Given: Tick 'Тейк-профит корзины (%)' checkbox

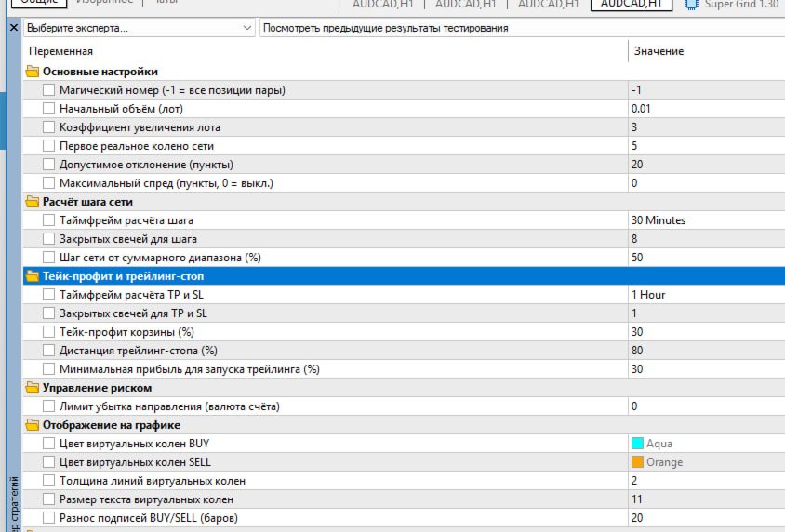Looking at the screenshot, I should [48, 332].
